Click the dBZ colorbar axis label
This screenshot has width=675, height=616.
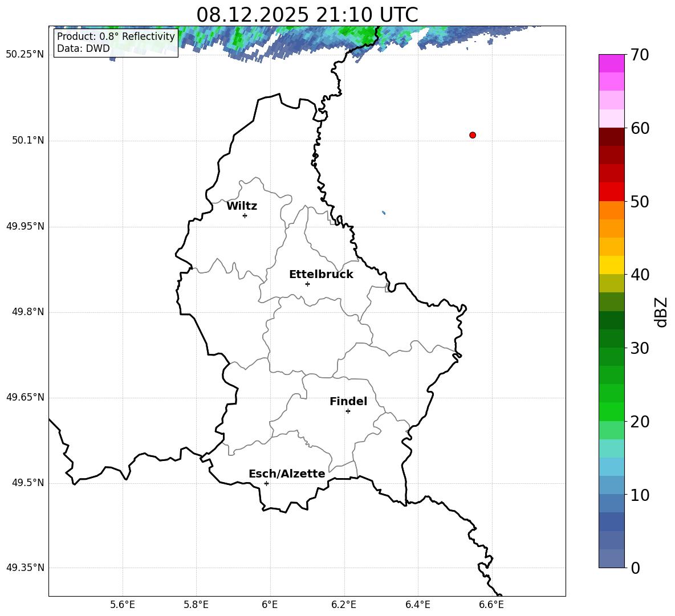click(661, 312)
